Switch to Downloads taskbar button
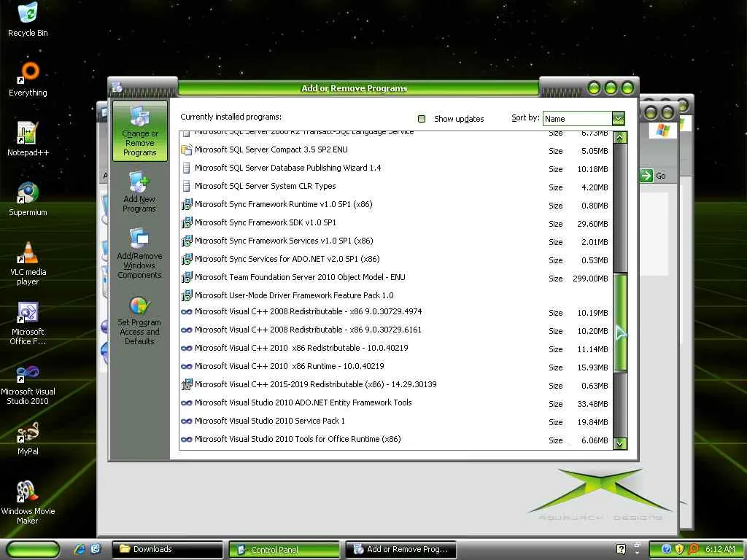The image size is (747, 560). click(x=168, y=549)
